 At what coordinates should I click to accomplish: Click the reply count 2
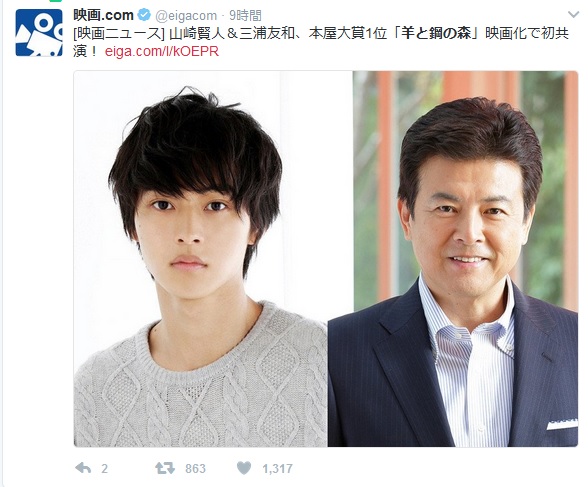[x=104, y=468]
